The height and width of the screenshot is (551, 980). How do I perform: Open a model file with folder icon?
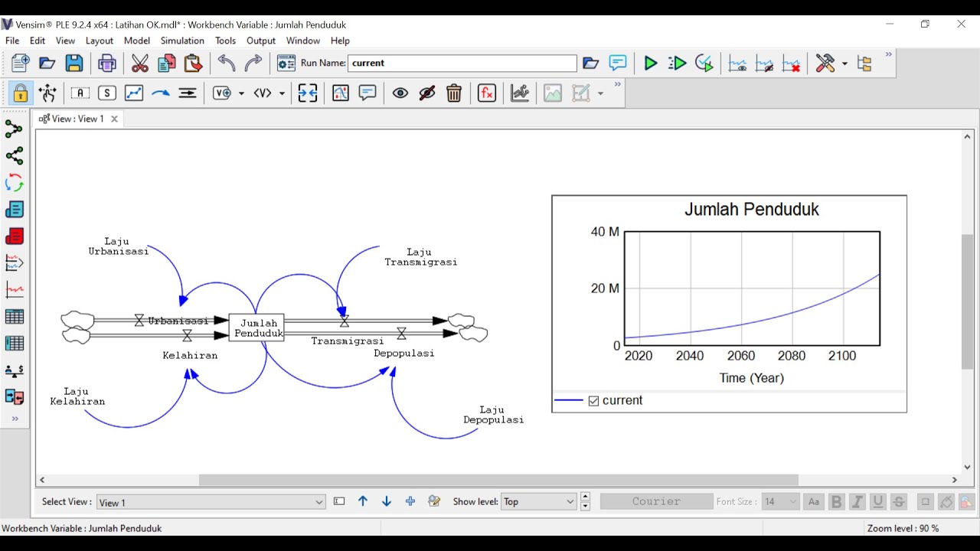47,63
